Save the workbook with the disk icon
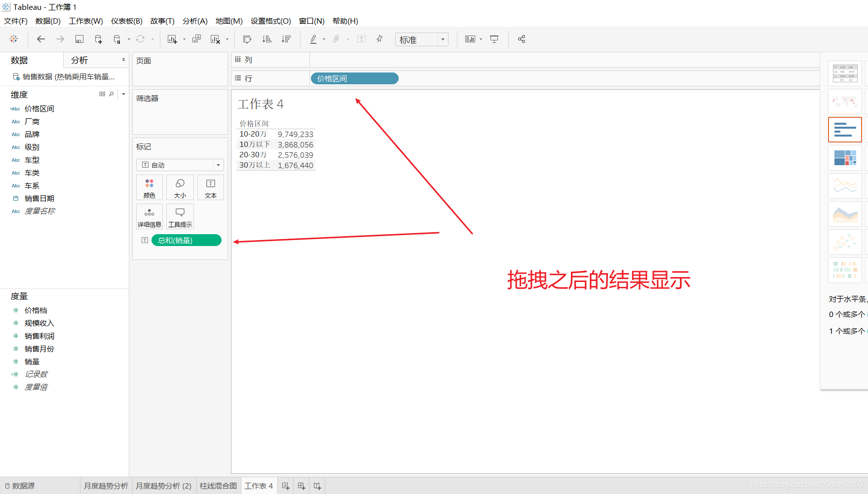Viewport: 868px width, 494px height. click(79, 39)
